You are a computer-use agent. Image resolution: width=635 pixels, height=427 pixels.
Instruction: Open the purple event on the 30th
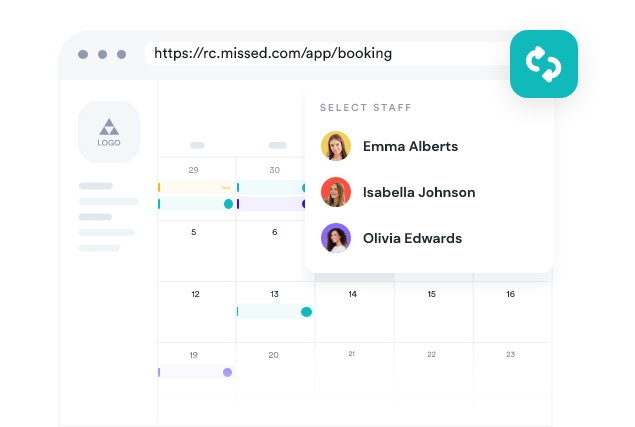(x=271, y=204)
